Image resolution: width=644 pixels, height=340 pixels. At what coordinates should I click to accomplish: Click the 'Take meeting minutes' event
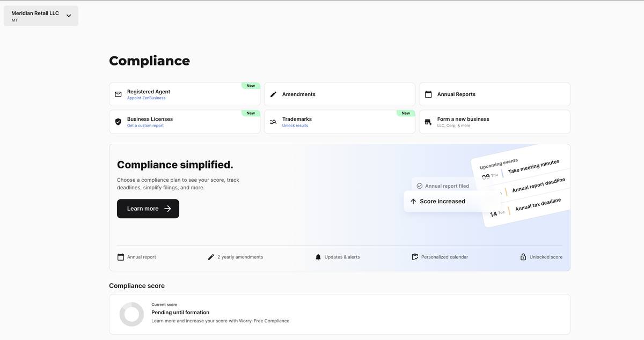point(533,166)
